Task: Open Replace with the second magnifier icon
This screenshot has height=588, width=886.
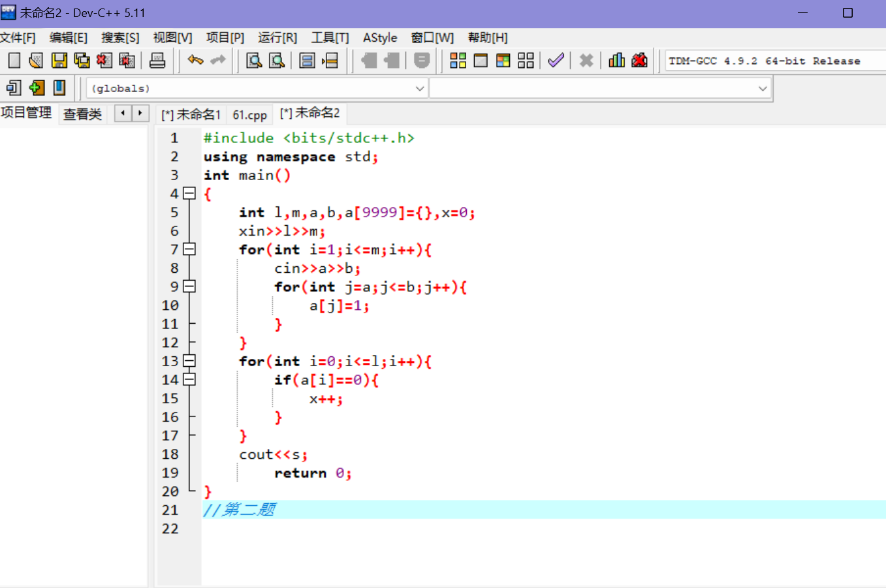Action: 277,61
